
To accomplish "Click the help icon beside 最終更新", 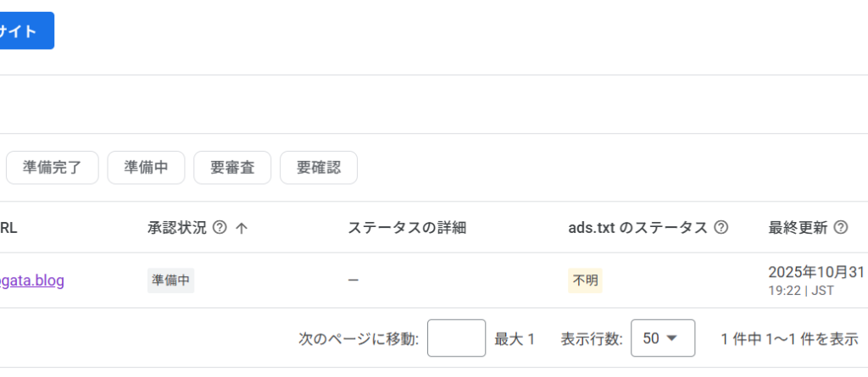I will 842,227.
